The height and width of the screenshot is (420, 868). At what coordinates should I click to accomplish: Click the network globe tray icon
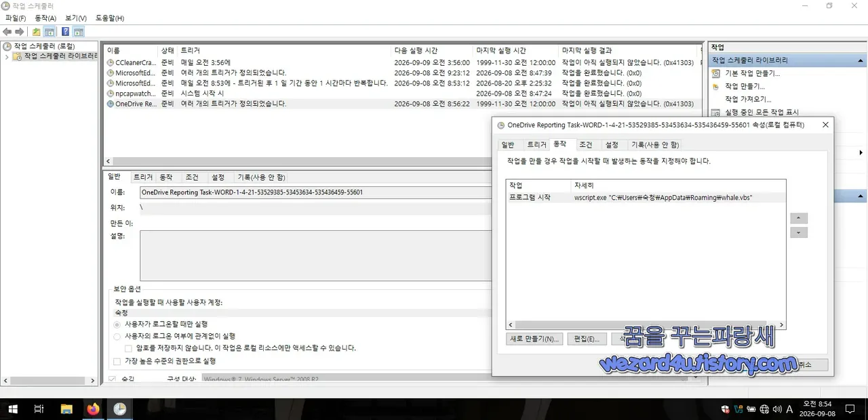pos(764,408)
